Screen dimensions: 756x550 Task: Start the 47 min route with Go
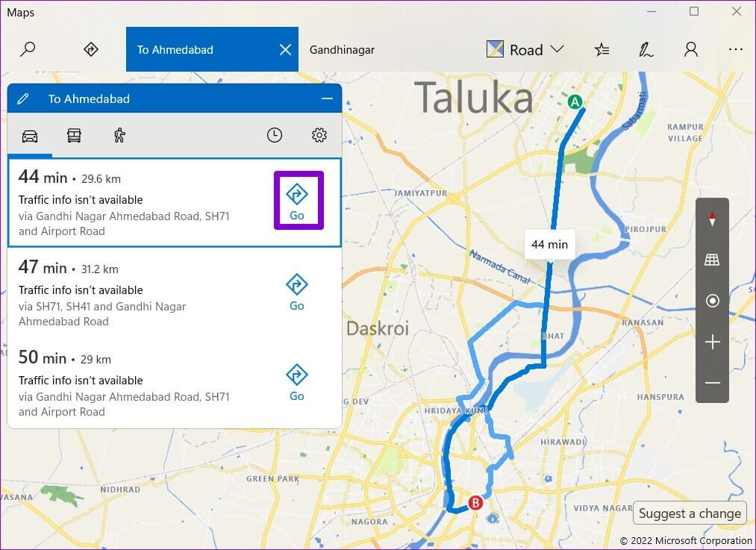point(296,292)
